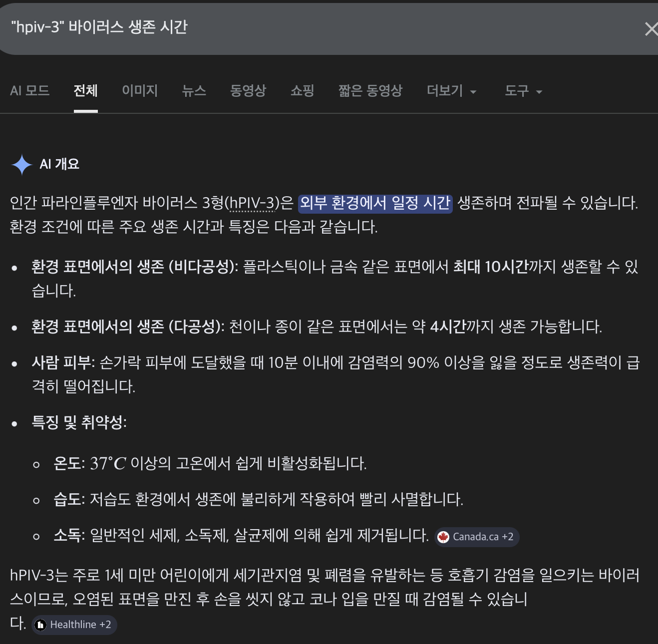Click the bold 4시간 text

(x=448, y=326)
